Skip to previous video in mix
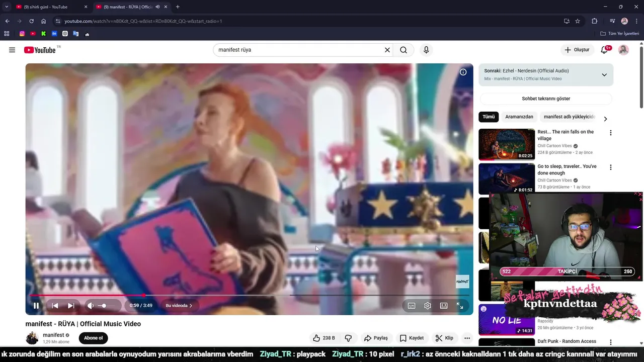 (55, 306)
